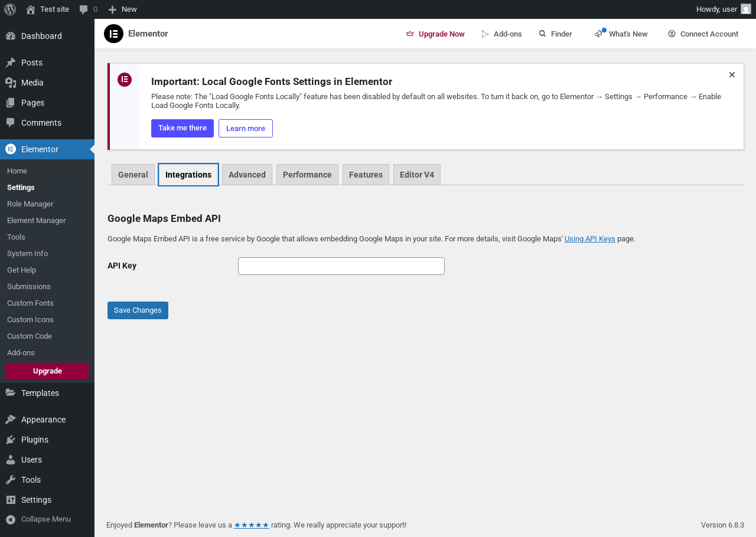Click the plus icon beside New
This screenshot has height=537, width=756.
[113, 9]
